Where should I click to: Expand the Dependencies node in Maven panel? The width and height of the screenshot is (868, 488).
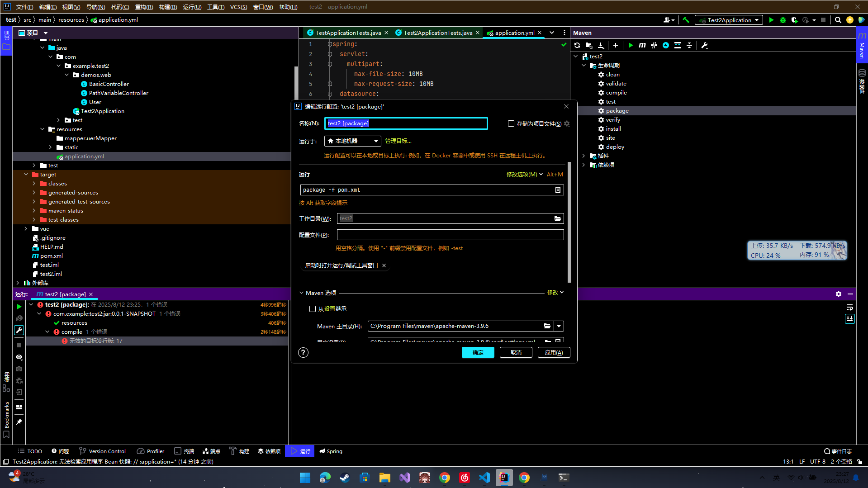583,165
